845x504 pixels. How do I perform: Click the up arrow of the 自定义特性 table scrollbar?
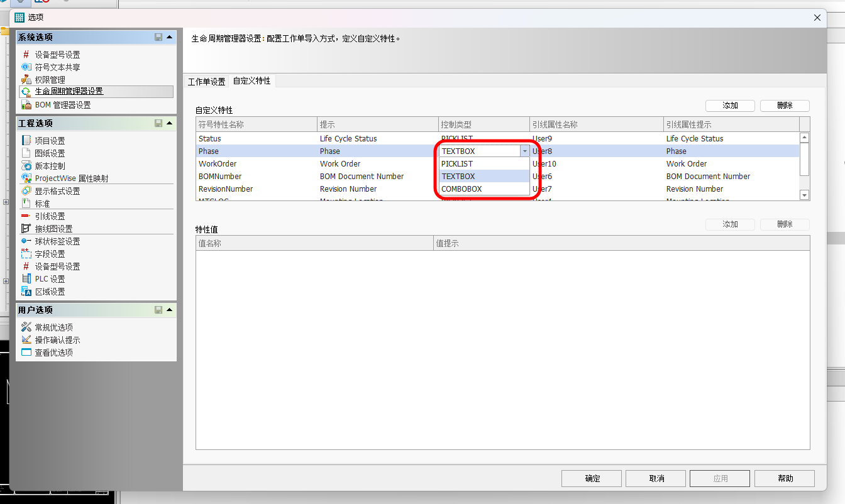pyautogui.click(x=804, y=138)
